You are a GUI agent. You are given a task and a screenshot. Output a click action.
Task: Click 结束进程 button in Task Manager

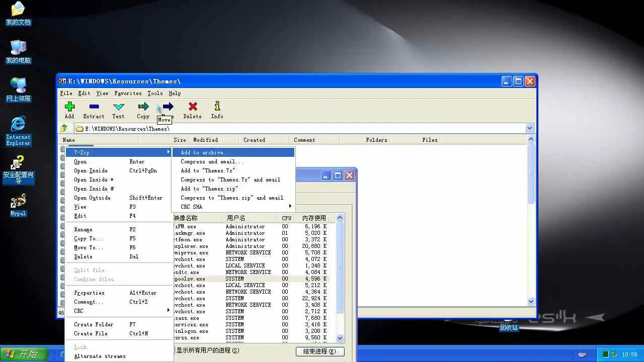tap(320, 351)
